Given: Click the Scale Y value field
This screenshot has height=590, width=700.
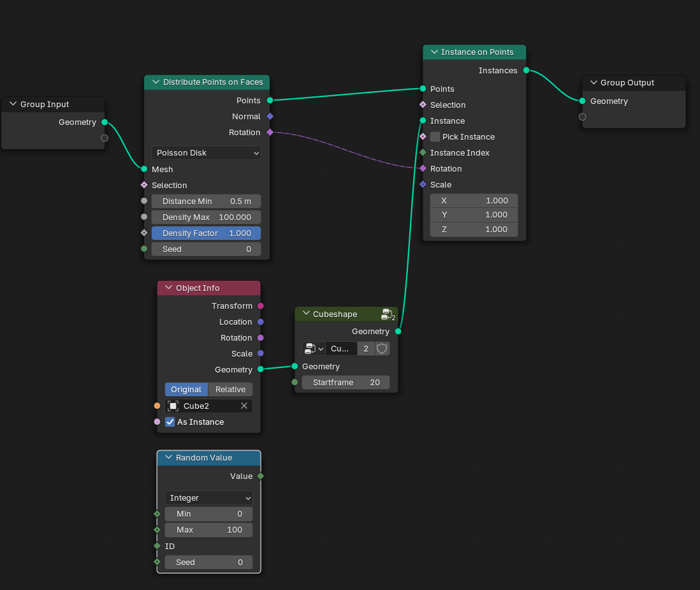Looking at the screenshot, I should (474, 215).
